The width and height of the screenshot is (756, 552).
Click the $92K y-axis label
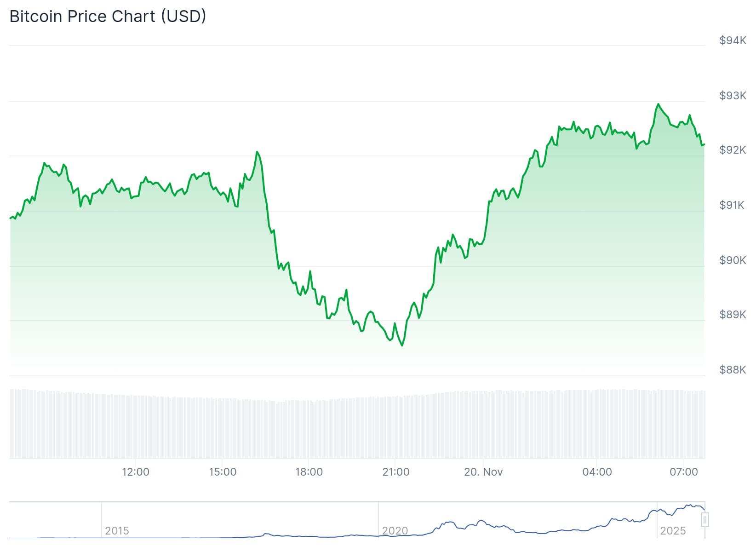[733, 150]
